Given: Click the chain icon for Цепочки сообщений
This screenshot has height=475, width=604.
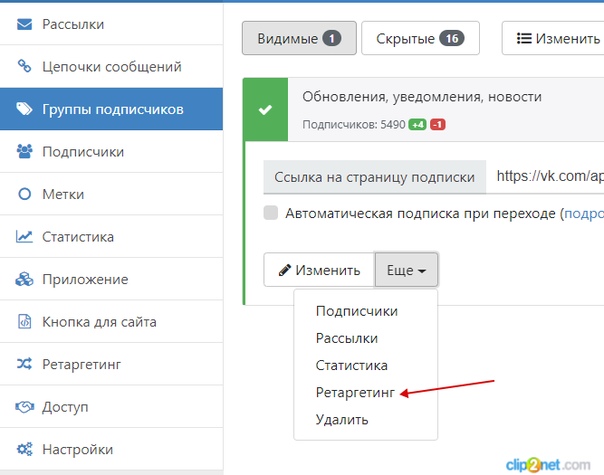Looking at the screenshot, I should point(24,67).
